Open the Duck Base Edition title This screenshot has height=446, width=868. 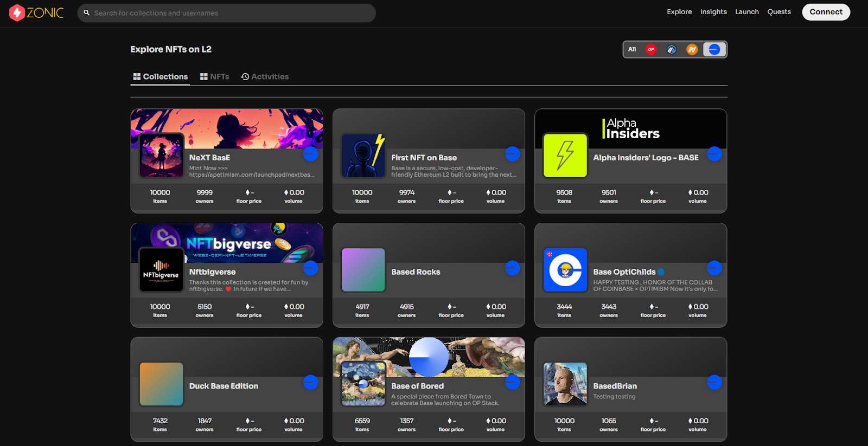(x=224, y=386)
